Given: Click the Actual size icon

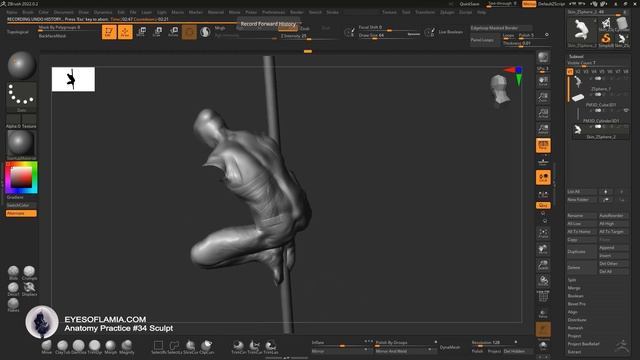Looking at the screenshot, I should click(543, 113).
